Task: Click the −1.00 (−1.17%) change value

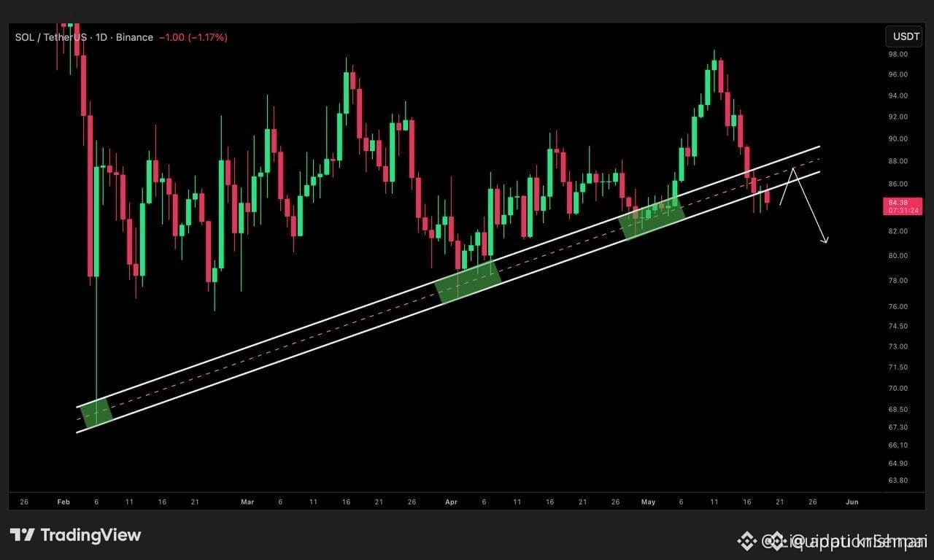Action: (x=193, y=37)
